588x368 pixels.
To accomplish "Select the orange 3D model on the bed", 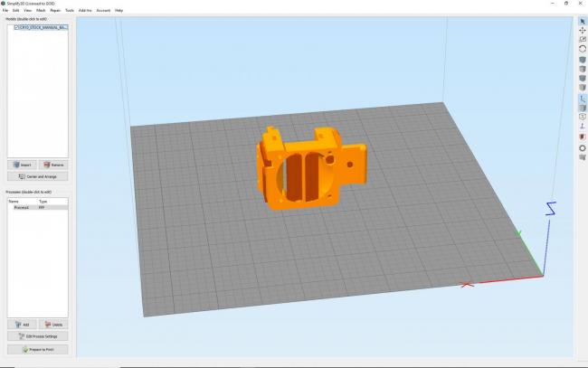I will click(311, 169).
